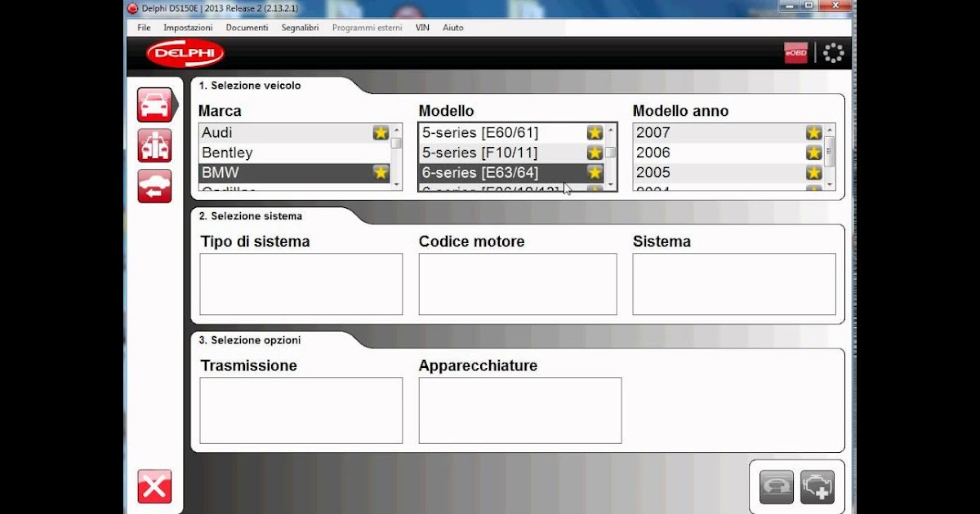Open Programmi esterni menu
Image resolution: width=980 pixels, height=514 pixels.
(x=367, y=28)
